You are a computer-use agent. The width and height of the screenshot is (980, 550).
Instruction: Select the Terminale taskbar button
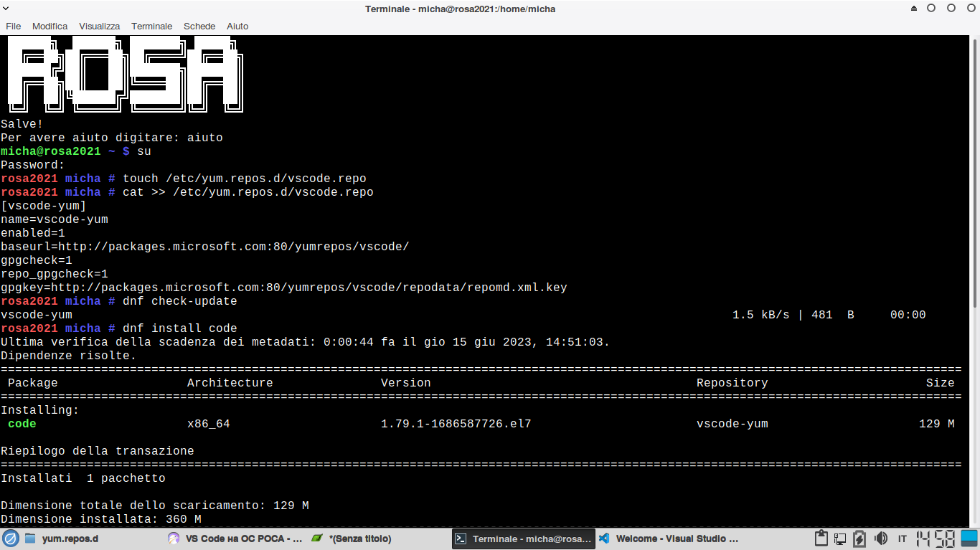(524, 539)
